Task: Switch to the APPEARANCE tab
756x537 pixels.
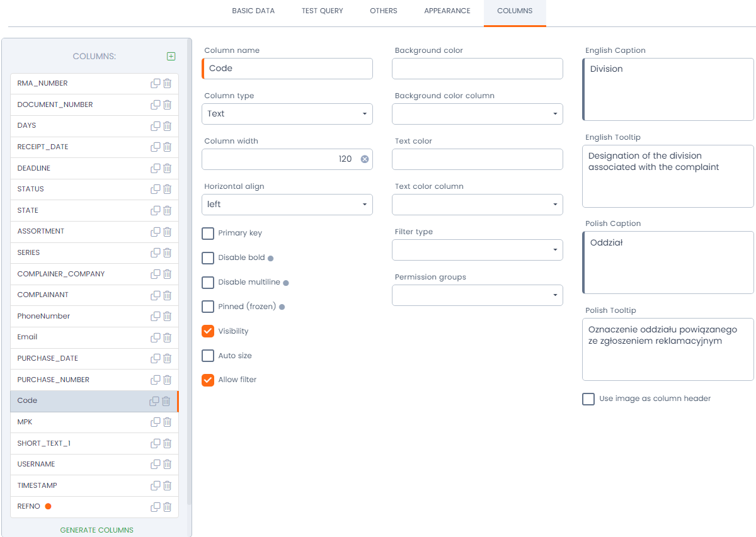Action: click(447, 11)
